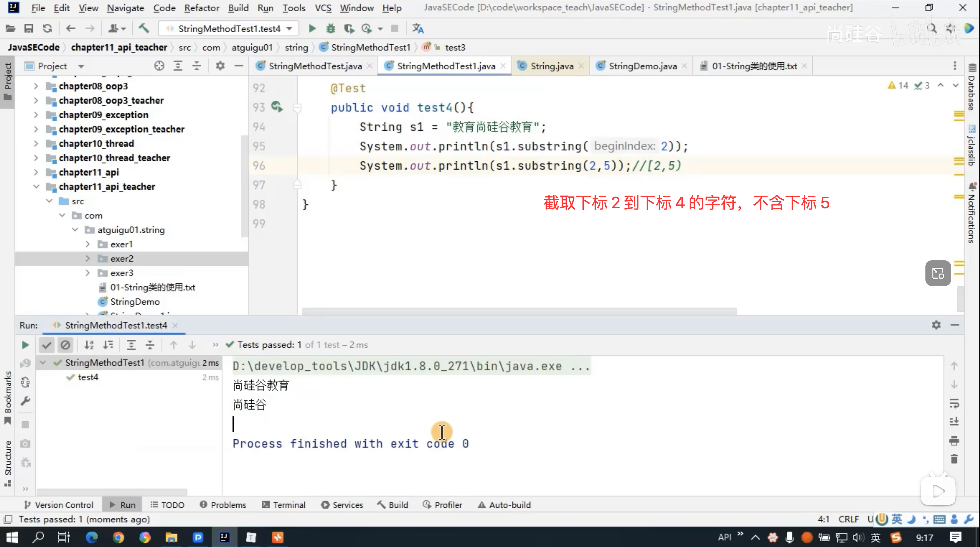The height and width of the screenshot is (547, 980).
Task: Clear console output with trash icon
Action: (x=954, y=459)
